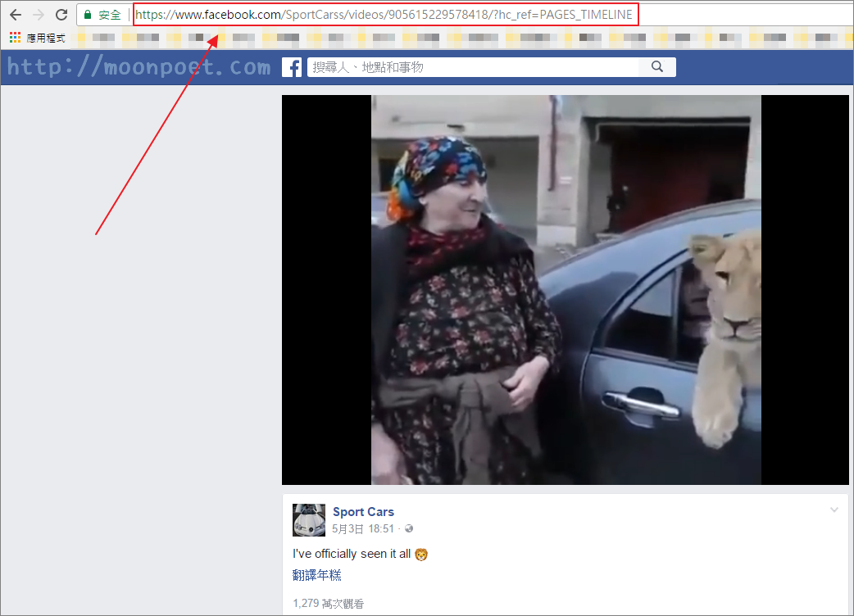Viewport: 854px width, 616px height.
Task: Click the post text "I've officially seen it all"
Action: (x=352, y=554)
